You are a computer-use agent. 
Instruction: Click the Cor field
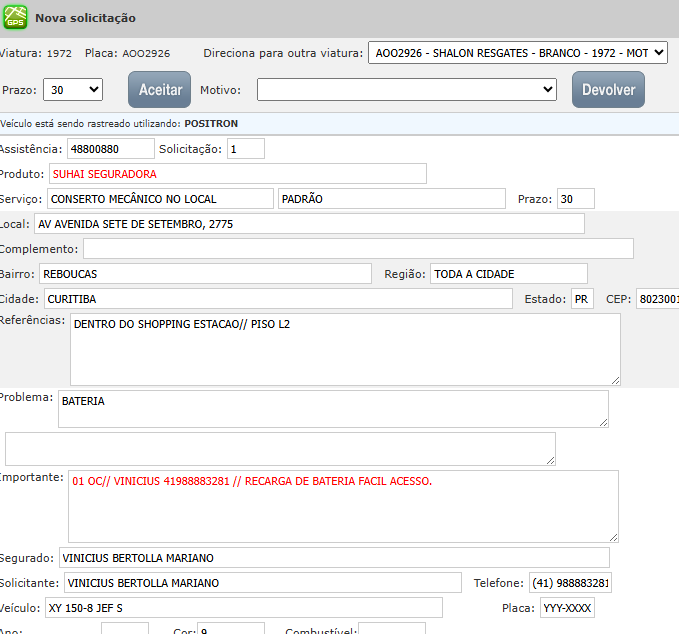pos(231,628)
